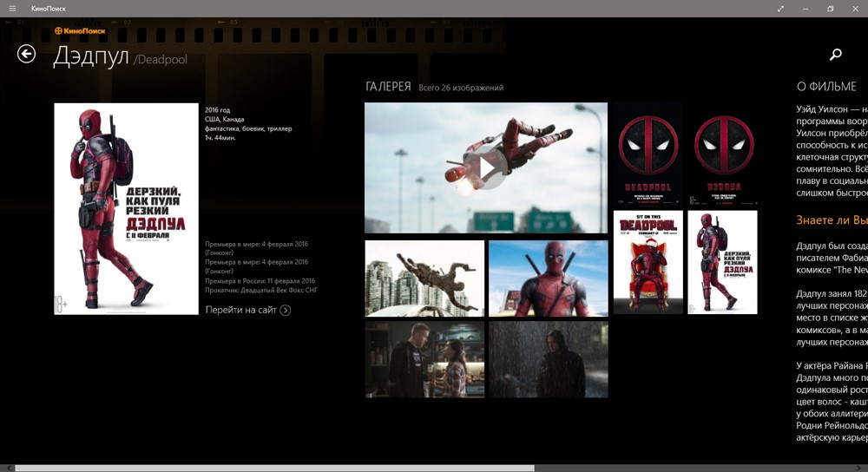Click the 2016 год text
The height and width of the screenshot is (472, 868).
217,110
